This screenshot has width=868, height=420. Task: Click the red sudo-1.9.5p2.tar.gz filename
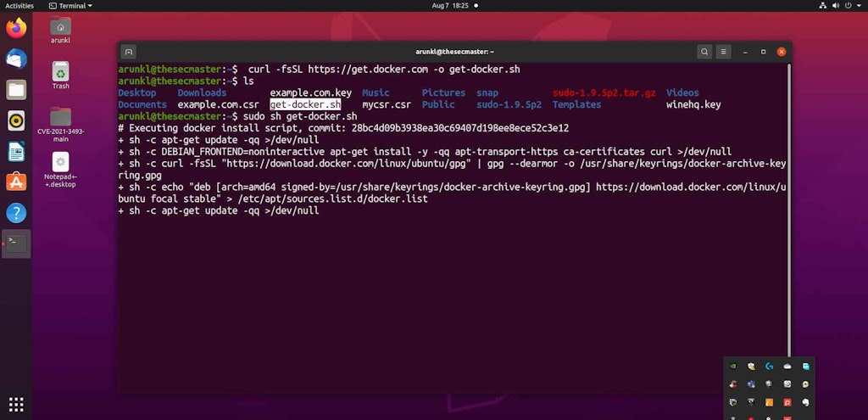(x=604, y=93)
